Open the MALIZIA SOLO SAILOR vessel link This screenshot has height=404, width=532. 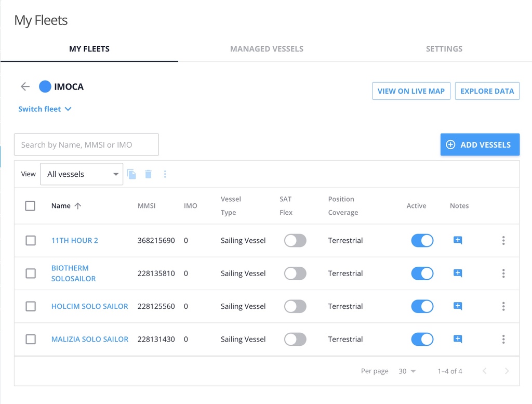point(90,339)
